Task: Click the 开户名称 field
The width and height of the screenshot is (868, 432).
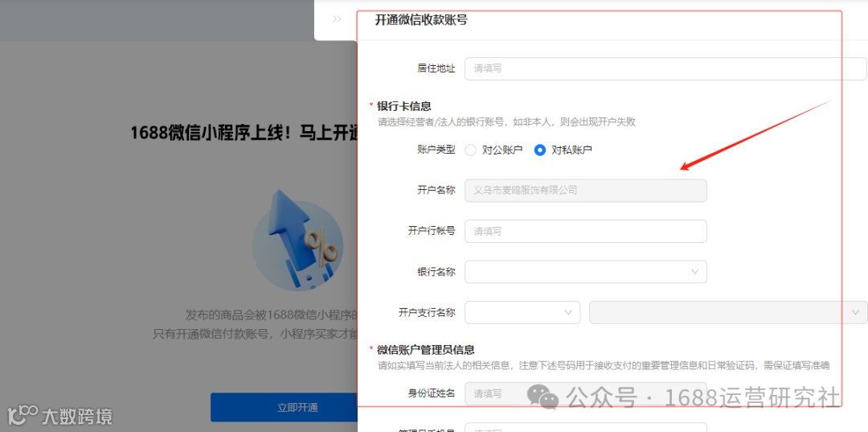Action: (x=586, y=191)
